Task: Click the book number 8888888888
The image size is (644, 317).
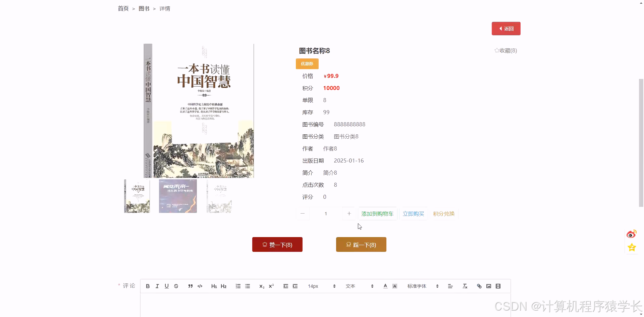Action: point(350,125)
